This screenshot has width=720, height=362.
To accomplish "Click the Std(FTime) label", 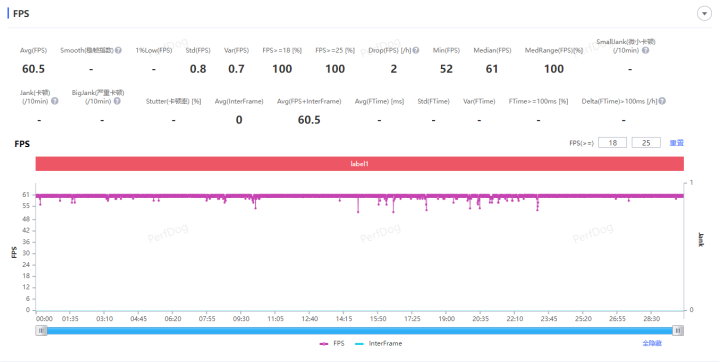I will [433, 101].
